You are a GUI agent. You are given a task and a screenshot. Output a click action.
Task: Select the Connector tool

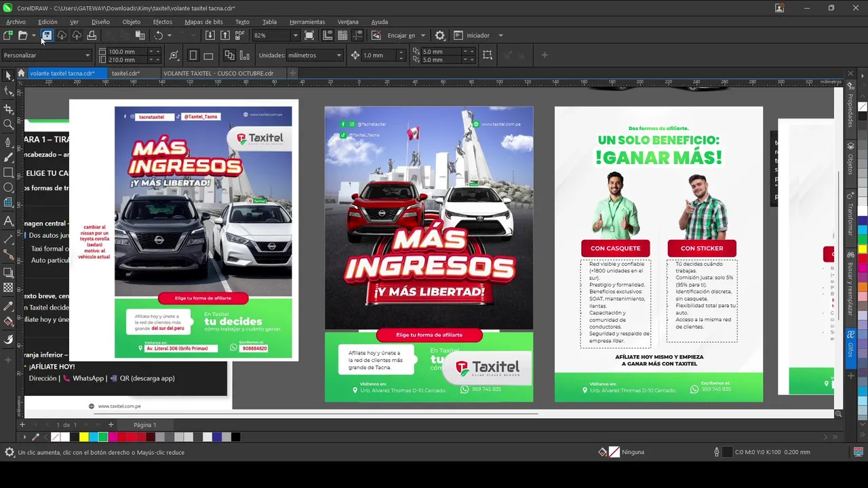click(x=8, y=254)
